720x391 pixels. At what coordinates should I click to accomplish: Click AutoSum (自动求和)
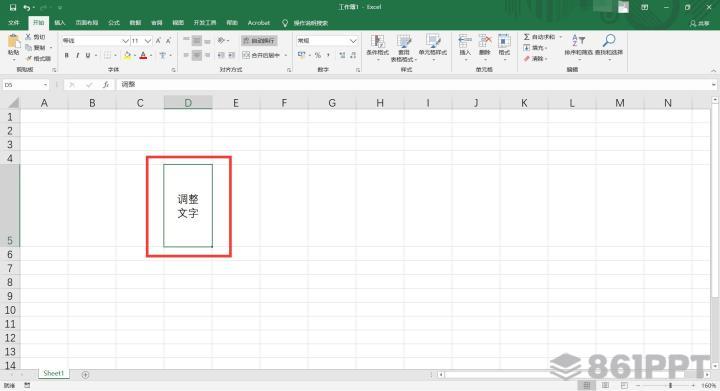click(540, 37)
